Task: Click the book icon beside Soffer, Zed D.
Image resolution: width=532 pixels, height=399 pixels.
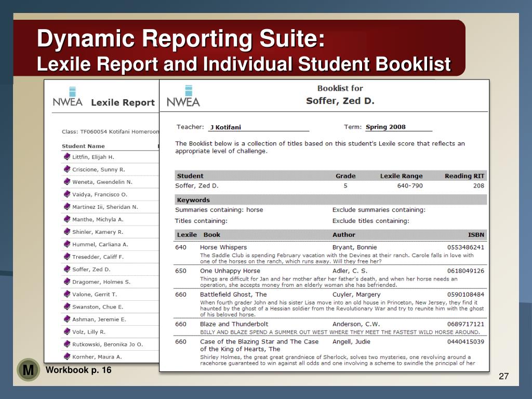Action: pyautogui.click(x=67, y=269)
